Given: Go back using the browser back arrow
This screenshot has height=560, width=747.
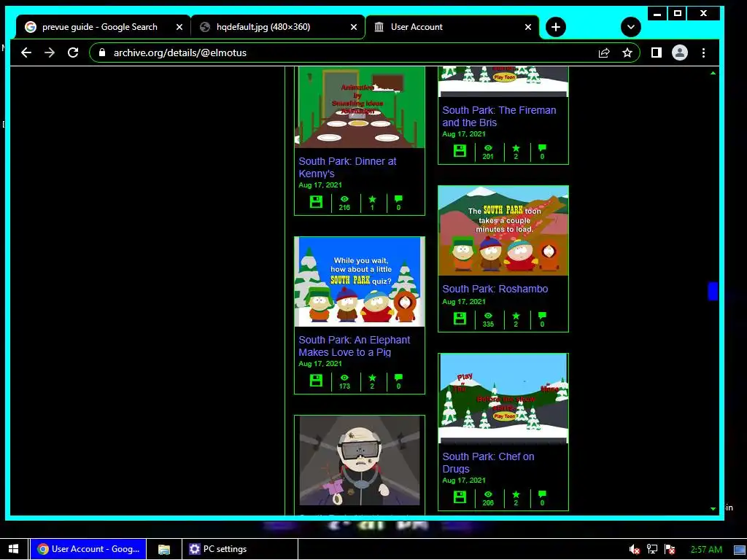Looking at the screenshot, I should click(26, 52).
